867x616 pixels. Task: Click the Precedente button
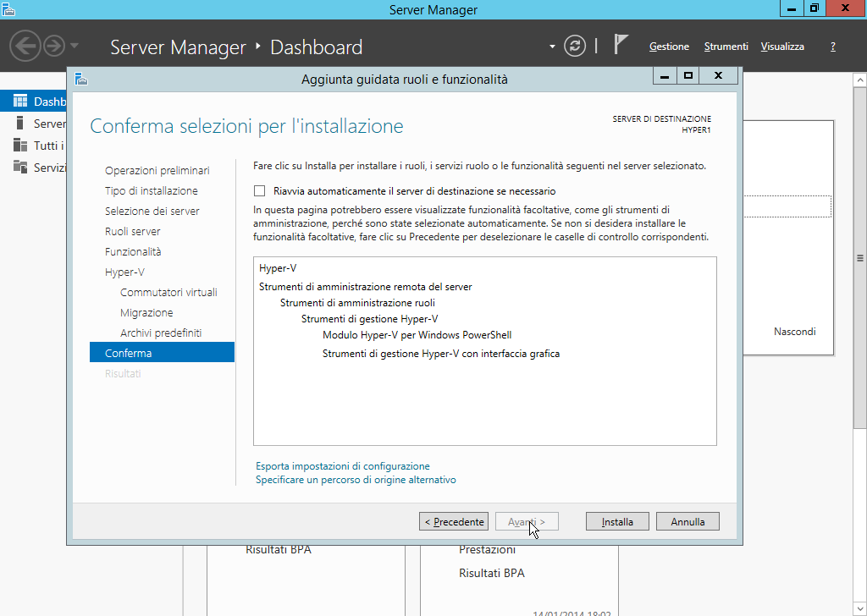(454, 522)
